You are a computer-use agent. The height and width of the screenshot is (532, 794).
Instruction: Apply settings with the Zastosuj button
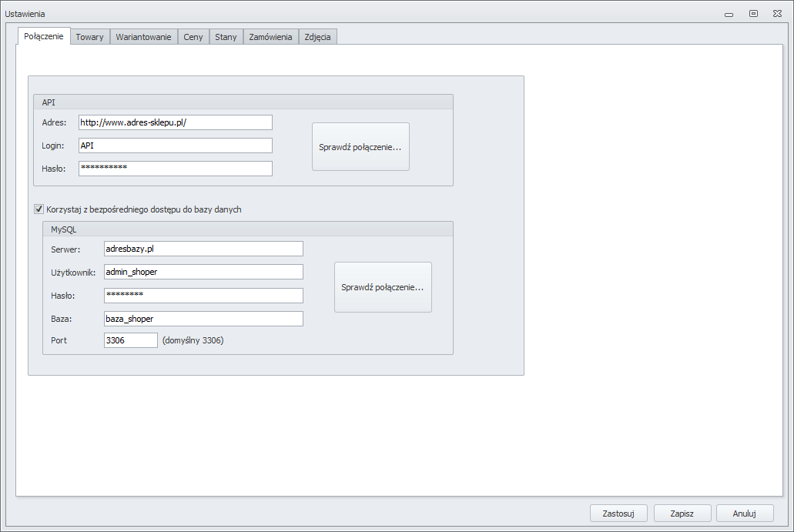pos(618,514)
